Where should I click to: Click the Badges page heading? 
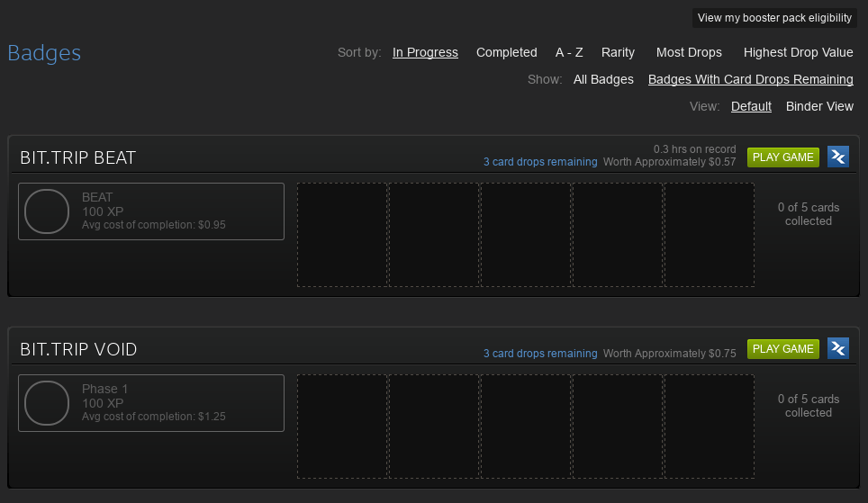click(44, 53)
